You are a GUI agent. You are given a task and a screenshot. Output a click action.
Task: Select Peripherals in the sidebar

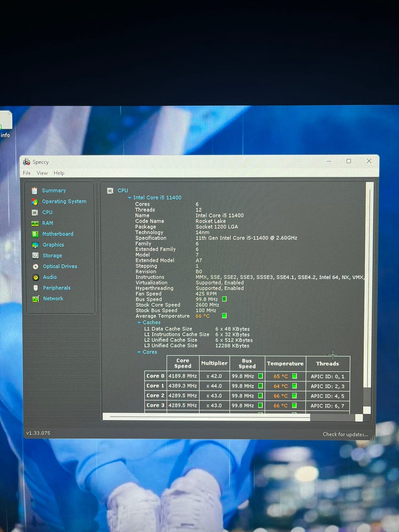click(57, 288)
